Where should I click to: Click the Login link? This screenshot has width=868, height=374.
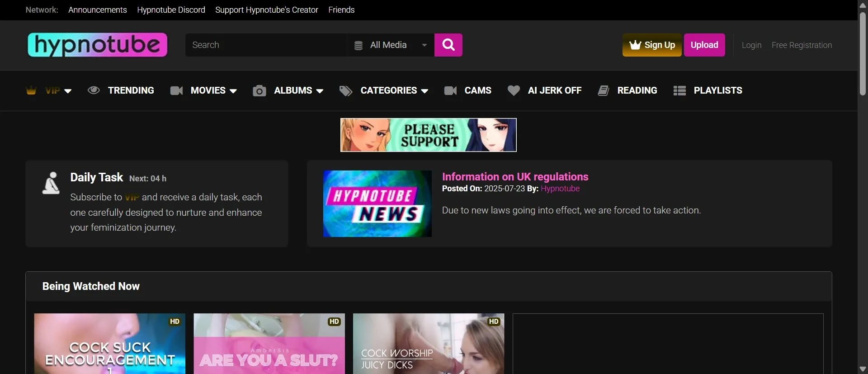point(751,45)
